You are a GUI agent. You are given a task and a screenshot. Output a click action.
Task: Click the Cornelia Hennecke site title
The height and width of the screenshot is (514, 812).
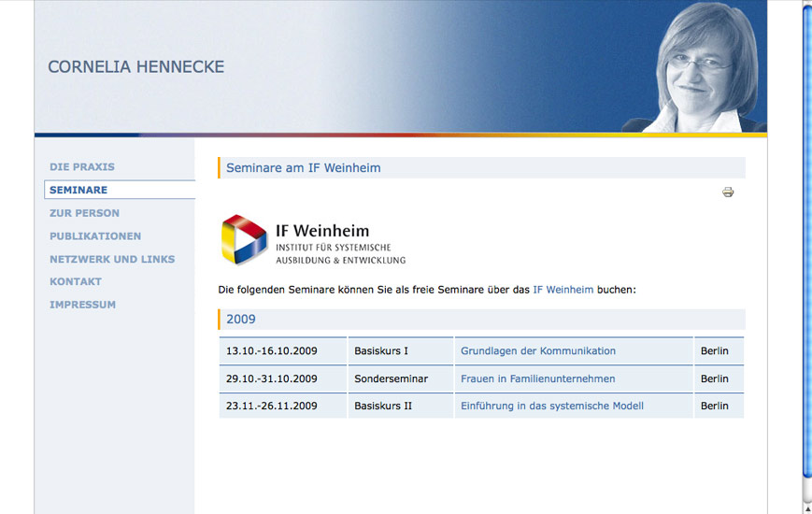pos(136,66)
